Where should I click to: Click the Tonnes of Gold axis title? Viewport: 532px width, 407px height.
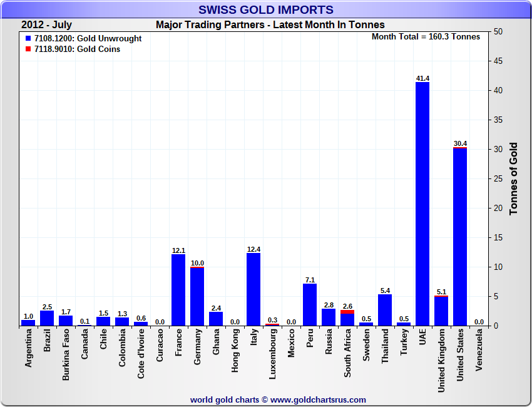[x=513, y=178]
